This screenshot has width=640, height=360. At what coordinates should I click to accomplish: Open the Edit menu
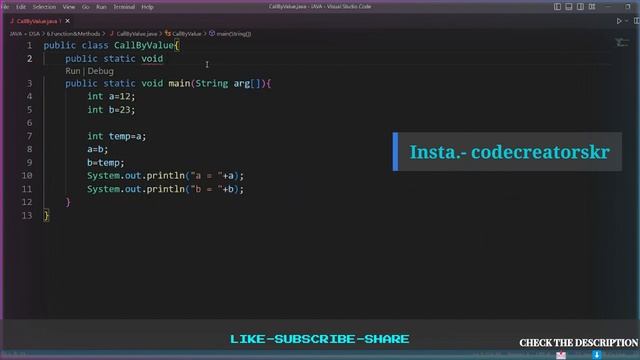point(21,7)
